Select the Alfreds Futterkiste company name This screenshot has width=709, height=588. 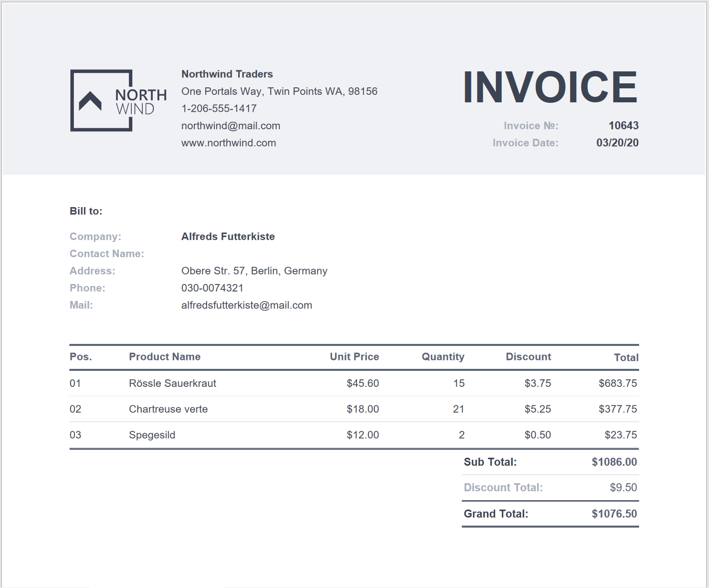(228, 237)
